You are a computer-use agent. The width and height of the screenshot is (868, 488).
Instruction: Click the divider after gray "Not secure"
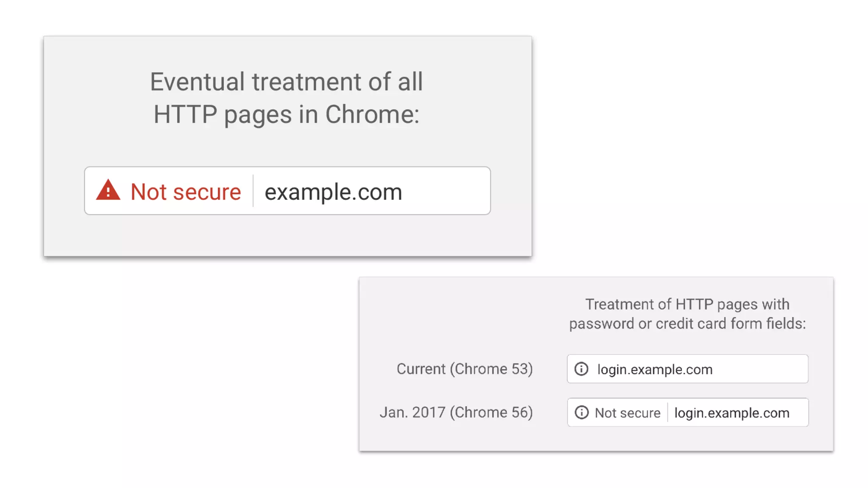point(668,412)
